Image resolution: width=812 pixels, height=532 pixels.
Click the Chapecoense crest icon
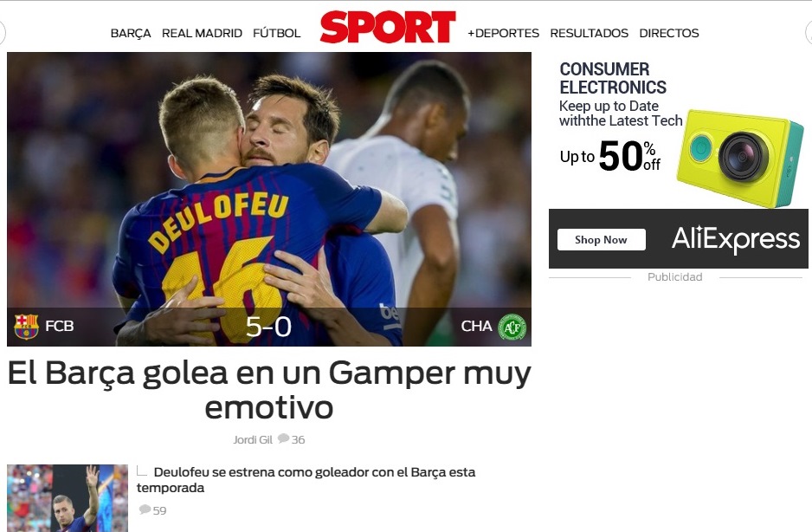click(512, 327)
